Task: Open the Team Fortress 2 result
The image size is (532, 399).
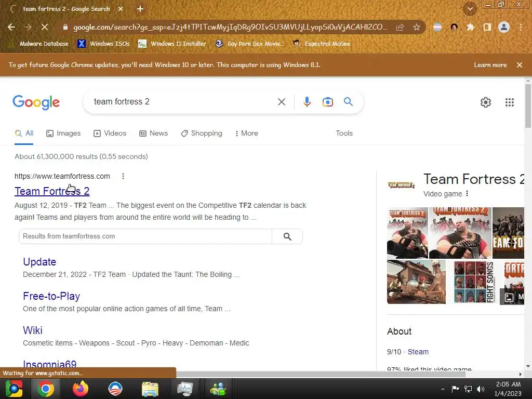Action: click(52, 191)
